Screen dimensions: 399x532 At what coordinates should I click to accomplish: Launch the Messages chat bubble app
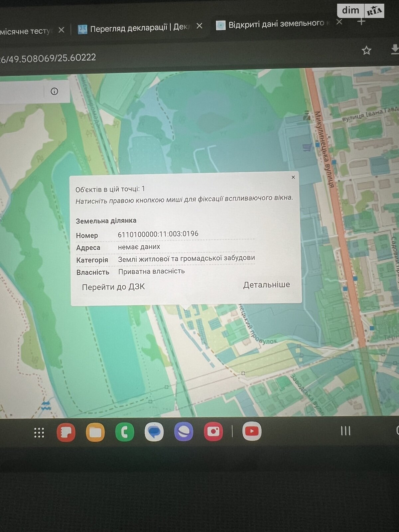tap(154, 432)
